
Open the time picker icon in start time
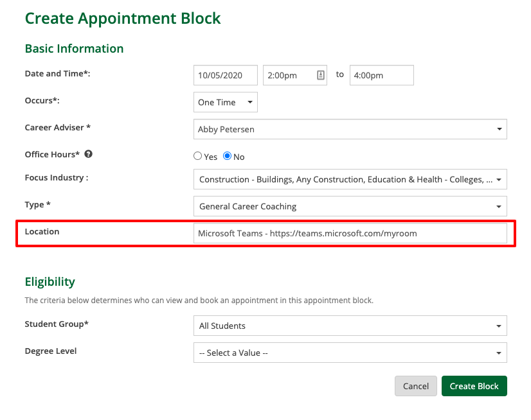coord(321,75)
